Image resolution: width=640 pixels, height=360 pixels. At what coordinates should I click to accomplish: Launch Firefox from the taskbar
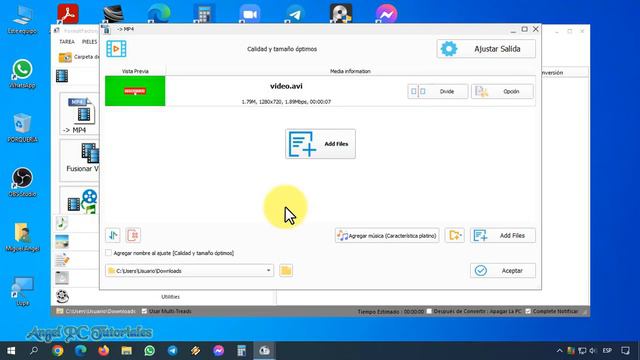103,351
